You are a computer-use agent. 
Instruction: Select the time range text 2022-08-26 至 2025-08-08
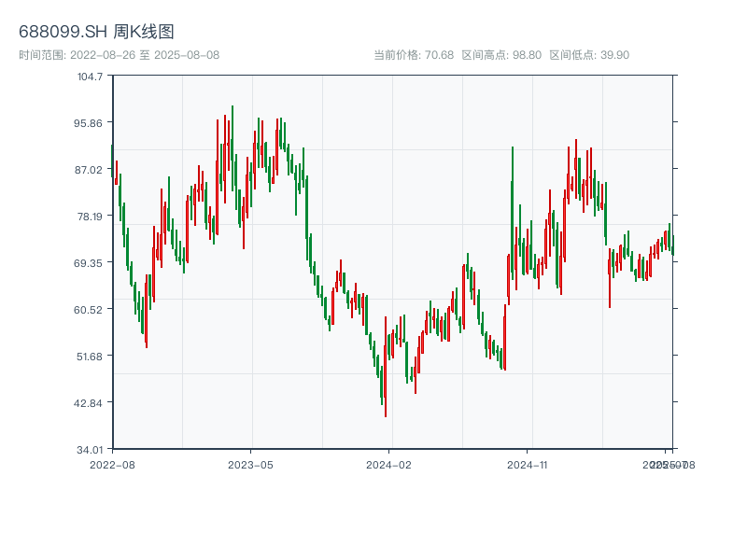(x=145, y=55)
